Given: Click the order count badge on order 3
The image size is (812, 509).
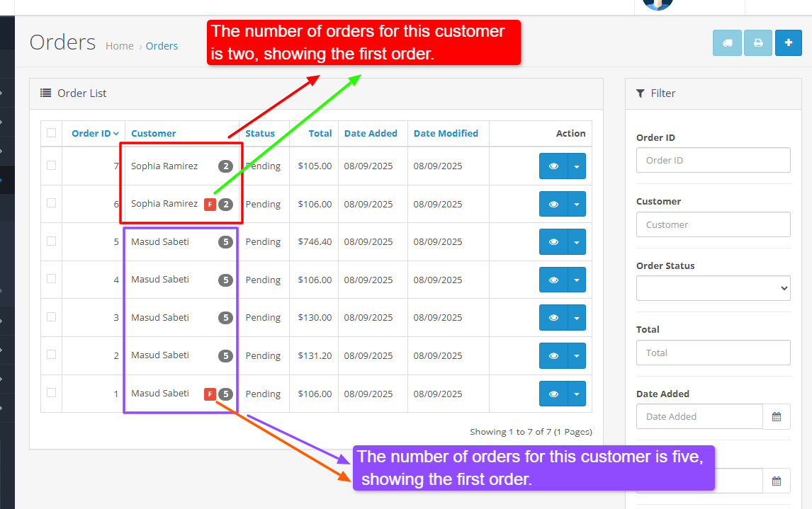Looking at the screenshot, I should 225,318.
